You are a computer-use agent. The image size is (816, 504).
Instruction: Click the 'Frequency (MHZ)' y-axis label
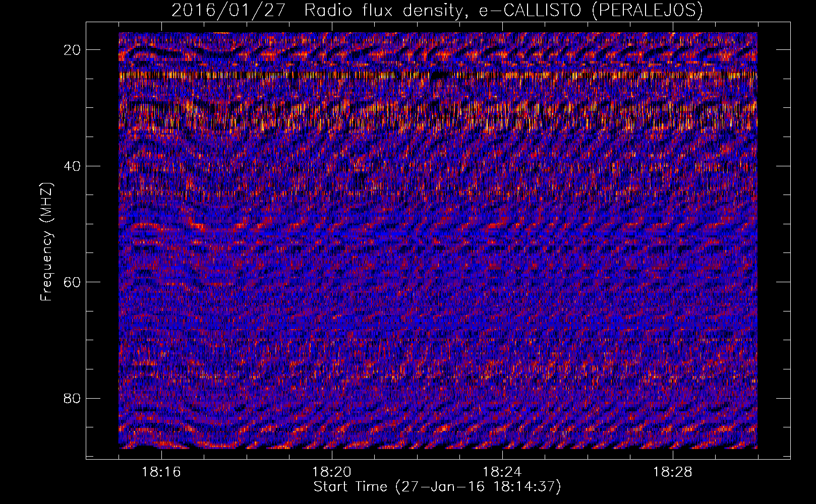46,242
